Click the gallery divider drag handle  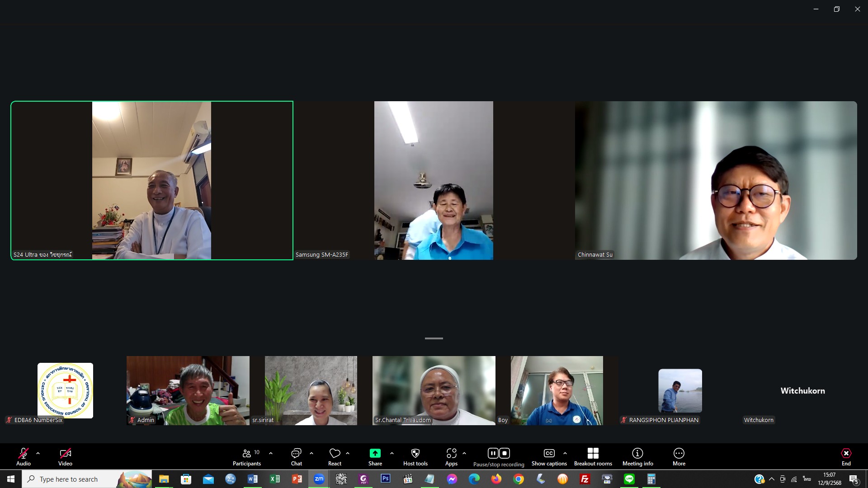coord(434,338)
